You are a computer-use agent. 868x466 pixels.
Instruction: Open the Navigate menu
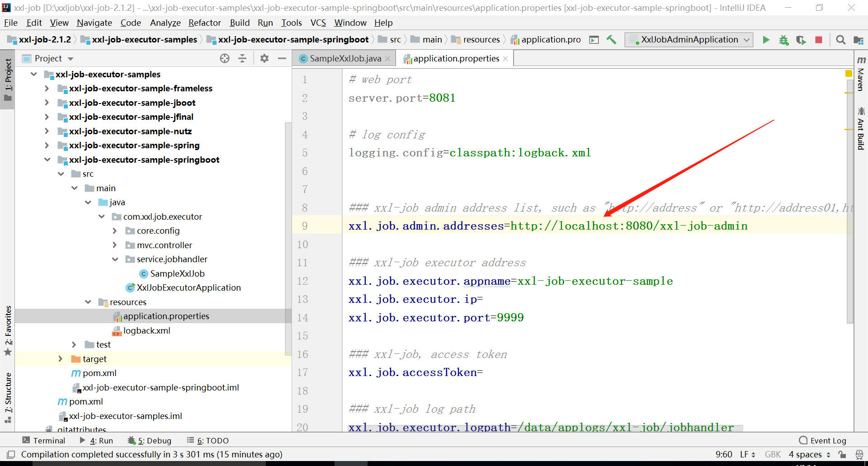tap(94, 23)
